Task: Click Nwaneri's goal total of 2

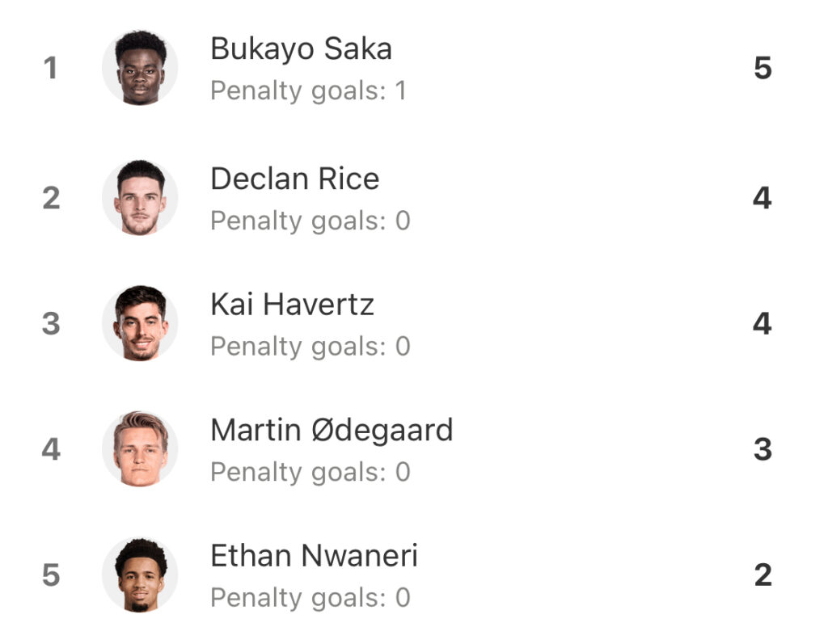Action: (763, 575)
